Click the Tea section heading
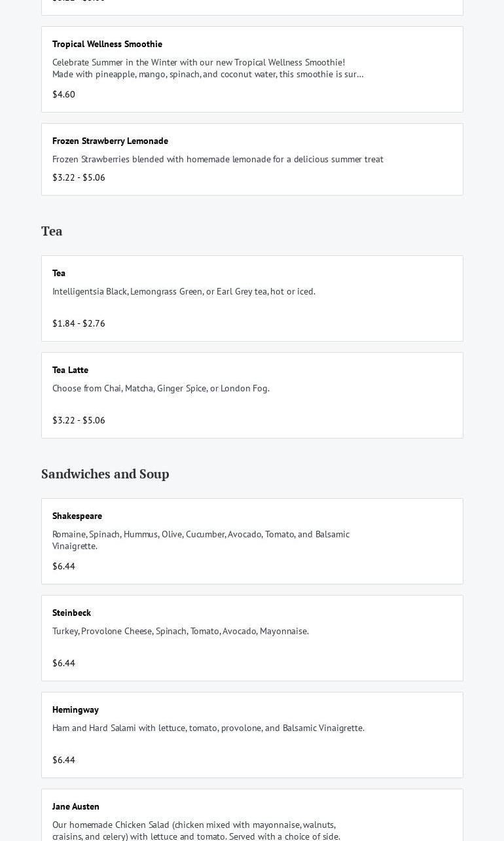 point(52,231)
